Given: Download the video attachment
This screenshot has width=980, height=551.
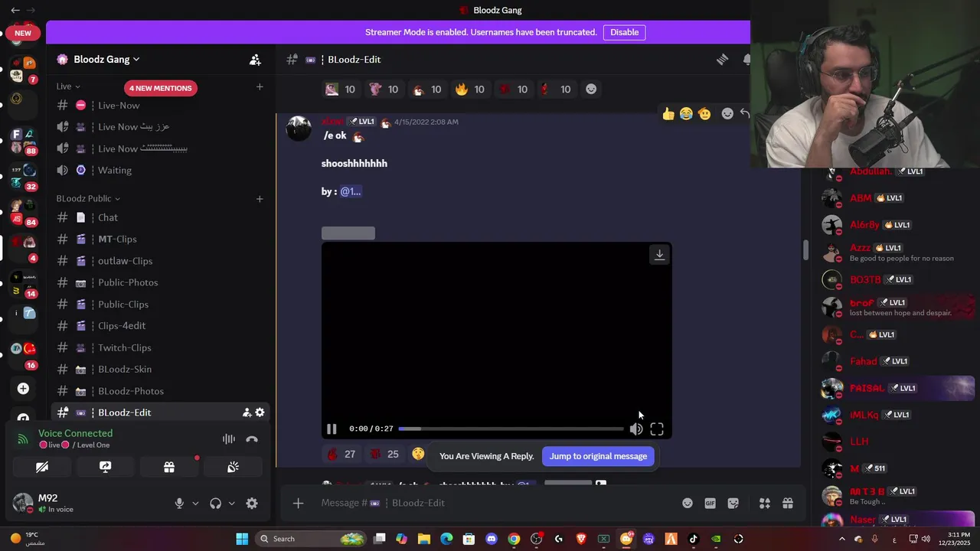Looking at the screenshot, I should click(659, 255).
